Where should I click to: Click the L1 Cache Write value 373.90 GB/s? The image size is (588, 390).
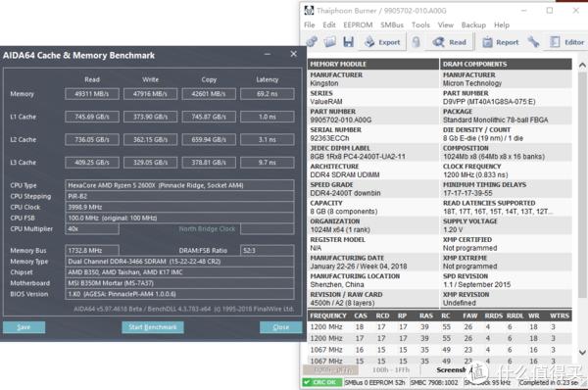[150, 117]
